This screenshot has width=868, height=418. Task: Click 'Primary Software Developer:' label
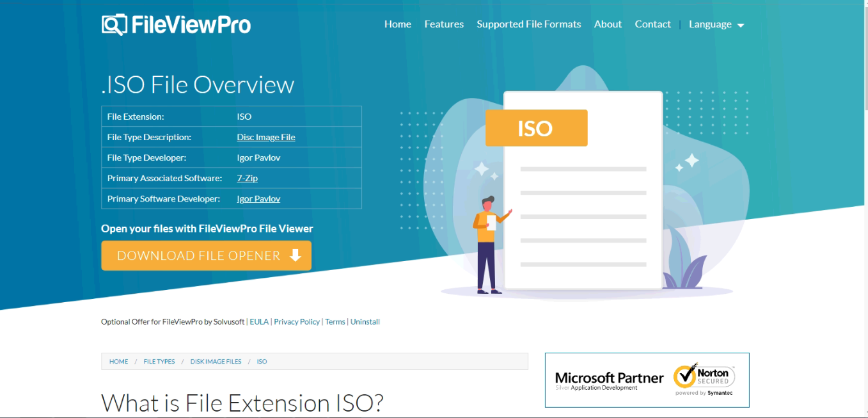[x=163, y=198]
